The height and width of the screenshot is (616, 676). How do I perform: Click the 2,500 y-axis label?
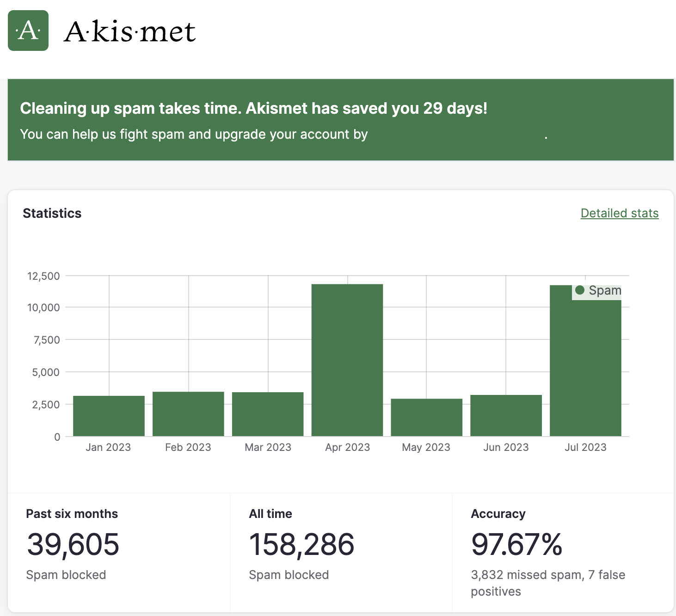tap(46, 405)
